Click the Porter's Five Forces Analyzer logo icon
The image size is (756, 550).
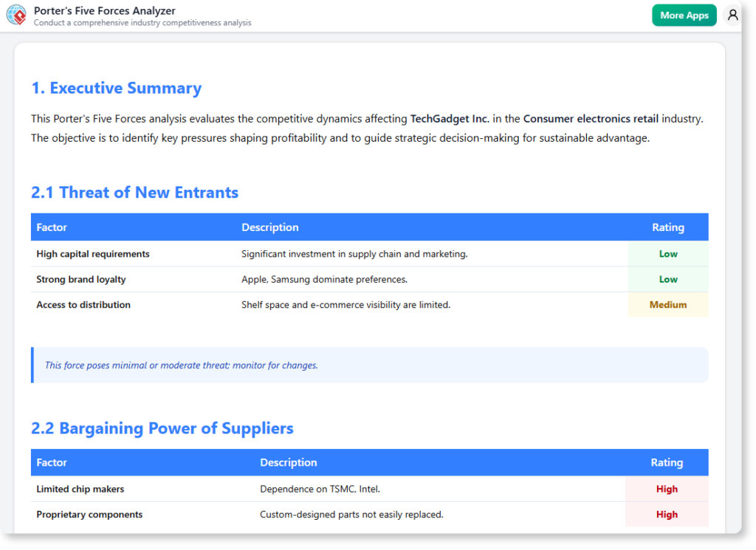click(16, 15)
